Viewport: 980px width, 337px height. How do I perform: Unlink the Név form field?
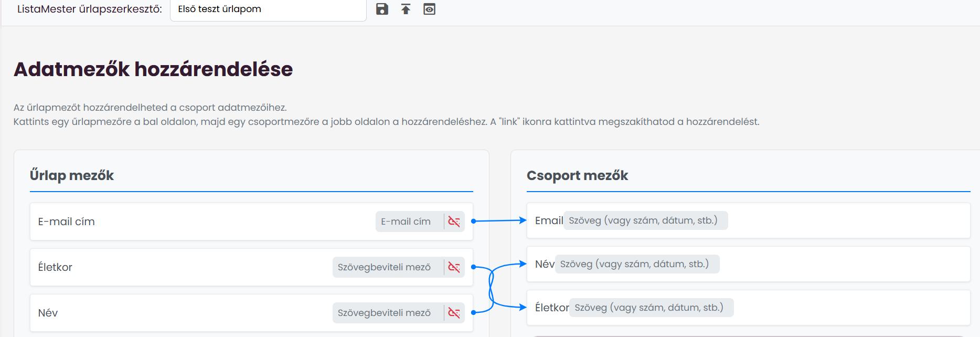tap(454, 313)
